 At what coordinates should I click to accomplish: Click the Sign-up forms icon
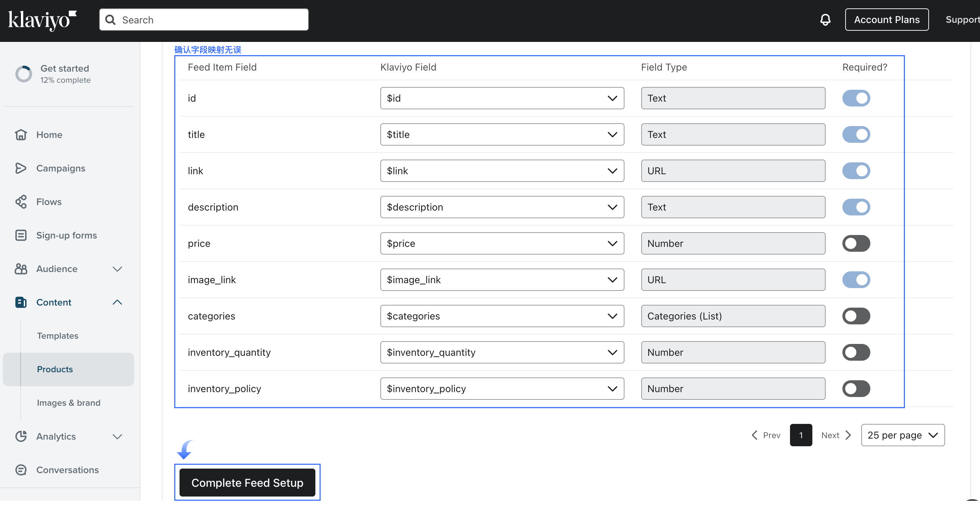coord(21,235)
